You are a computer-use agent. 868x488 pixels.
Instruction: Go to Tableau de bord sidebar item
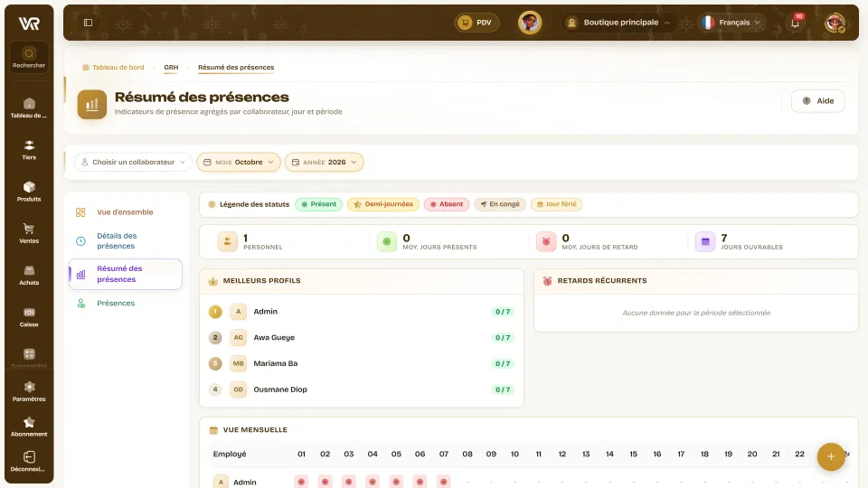[x=29, y=108]
